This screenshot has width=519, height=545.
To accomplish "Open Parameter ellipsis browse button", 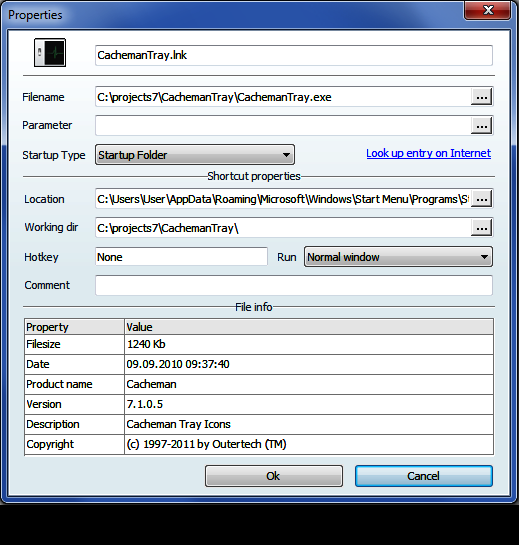I will 481,125.
